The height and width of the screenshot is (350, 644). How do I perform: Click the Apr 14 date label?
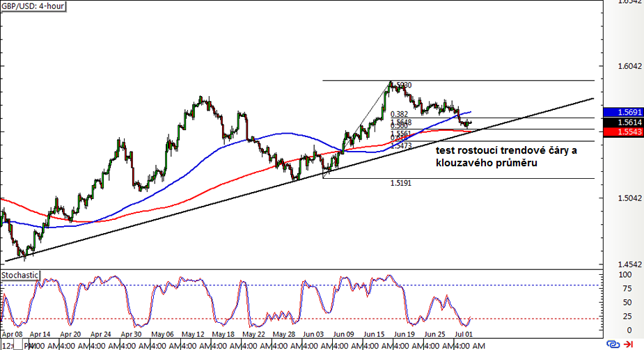point(40,335)
